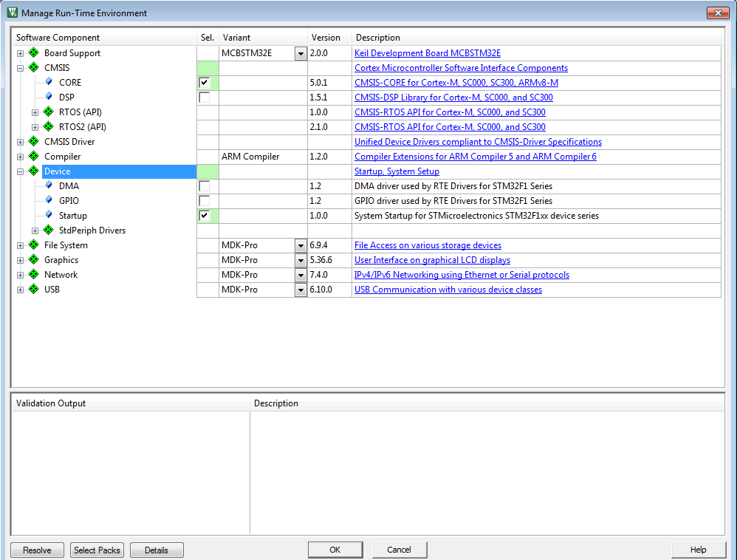Open the MCBSTM32E variant dropdown
Viewport: 737px width, 560px height.
[301, 54]
